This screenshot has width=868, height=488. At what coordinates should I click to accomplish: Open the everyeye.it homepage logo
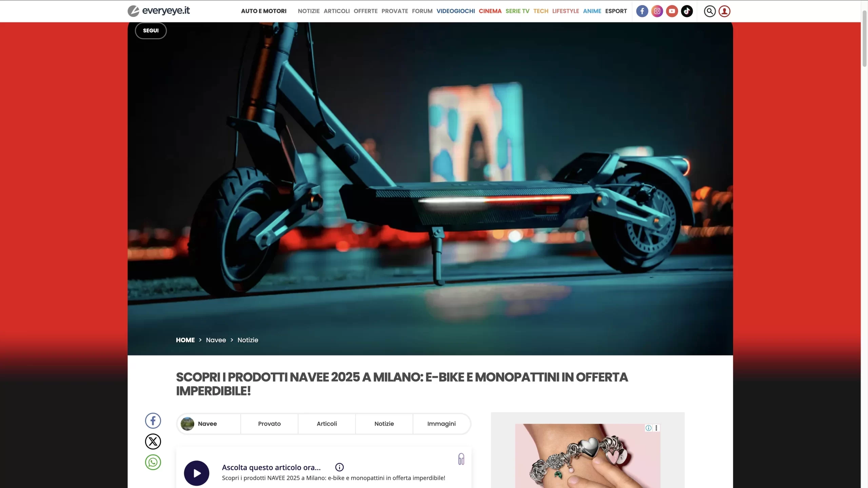point(158,11)
